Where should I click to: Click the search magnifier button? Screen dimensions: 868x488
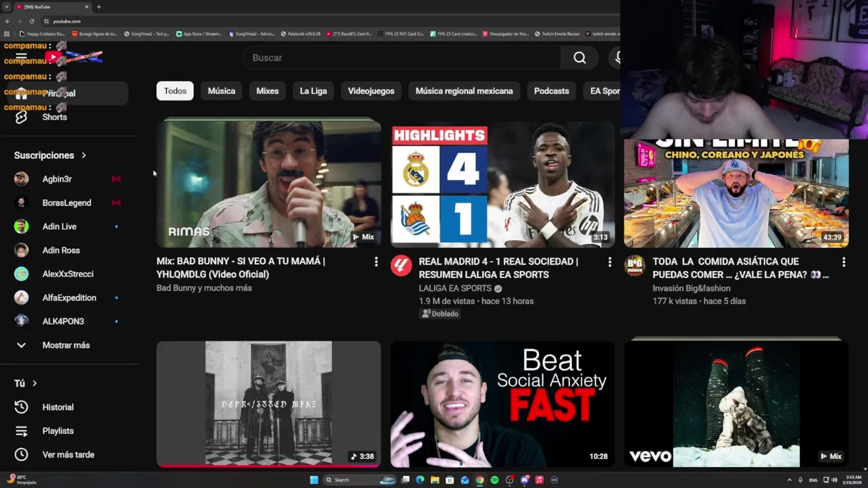580,58
